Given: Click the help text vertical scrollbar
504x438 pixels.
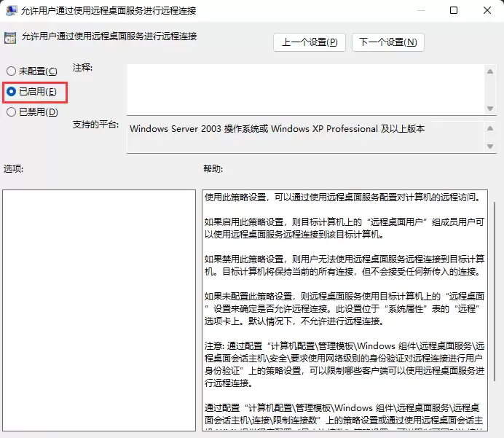Looking at the screenshot, I should 495,291.
